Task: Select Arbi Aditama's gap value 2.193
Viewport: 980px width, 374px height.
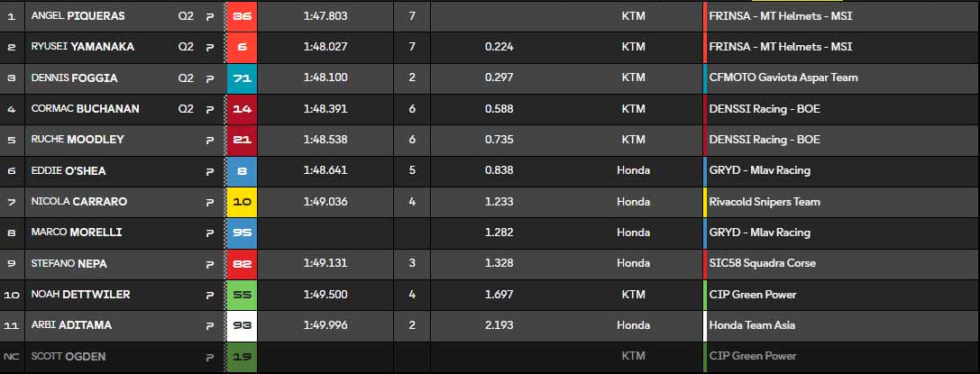Action: (499, 325)
